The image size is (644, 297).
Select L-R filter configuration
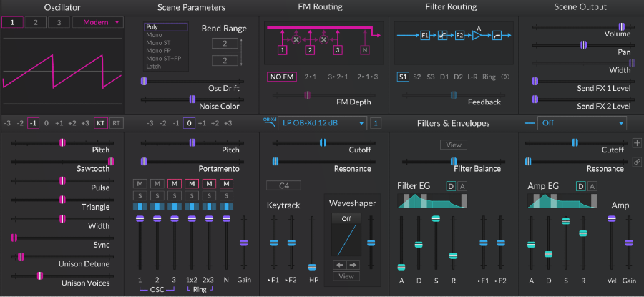tap(472, 77)
